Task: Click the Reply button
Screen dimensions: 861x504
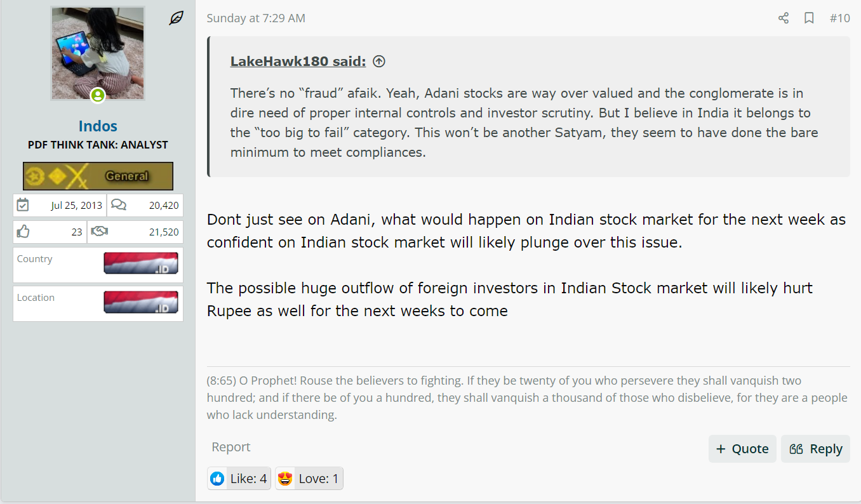Action: 815,449
